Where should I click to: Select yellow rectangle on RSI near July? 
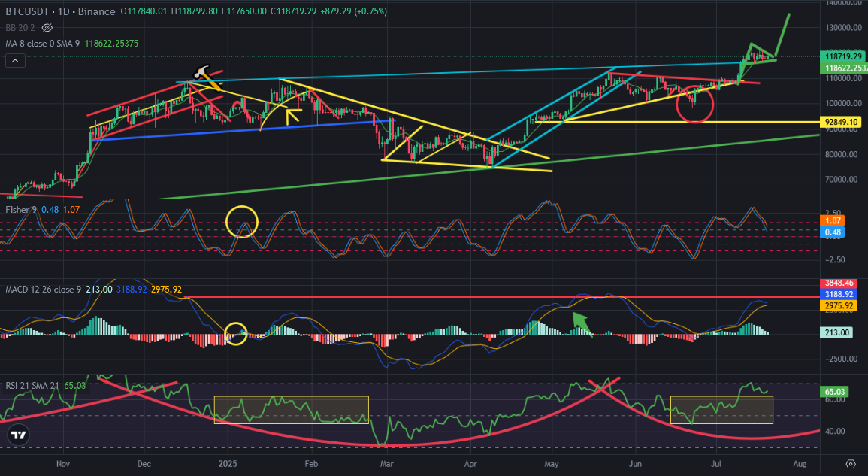click(x=721, y=410)
